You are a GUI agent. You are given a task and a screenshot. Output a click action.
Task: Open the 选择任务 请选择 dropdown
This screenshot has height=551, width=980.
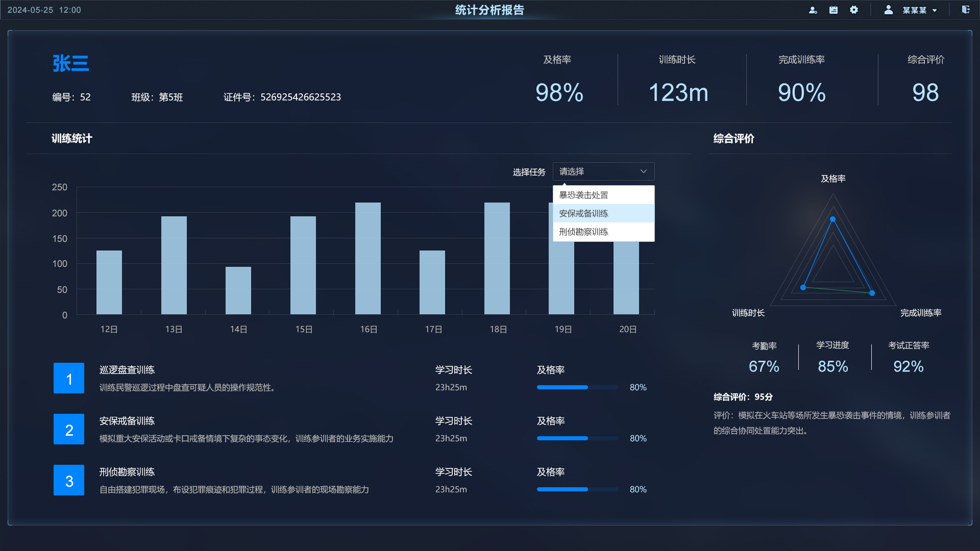[603, 171]
